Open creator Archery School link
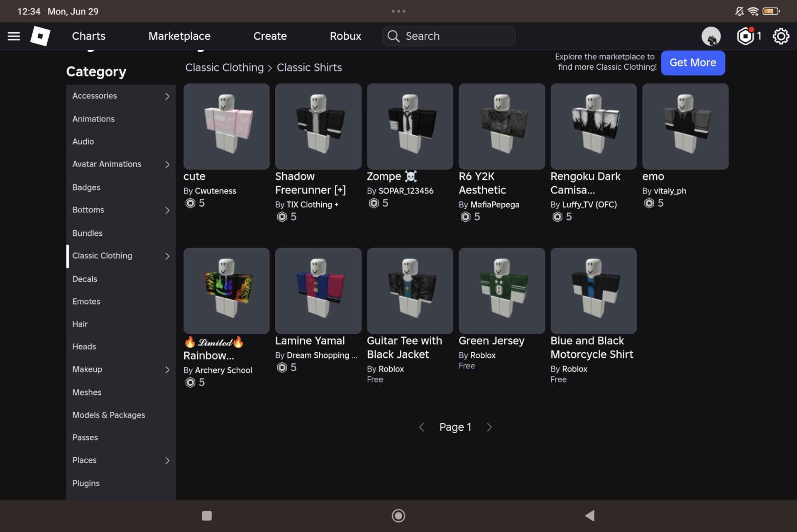The height and width of the screenshot is (532, 797). [x=223, y=370]
